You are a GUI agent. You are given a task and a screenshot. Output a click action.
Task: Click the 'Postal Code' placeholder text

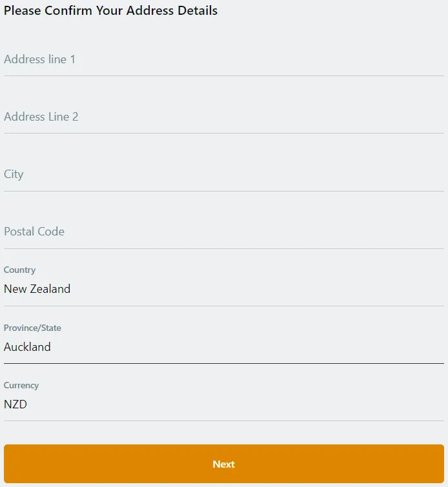click(x=34, y=232)
